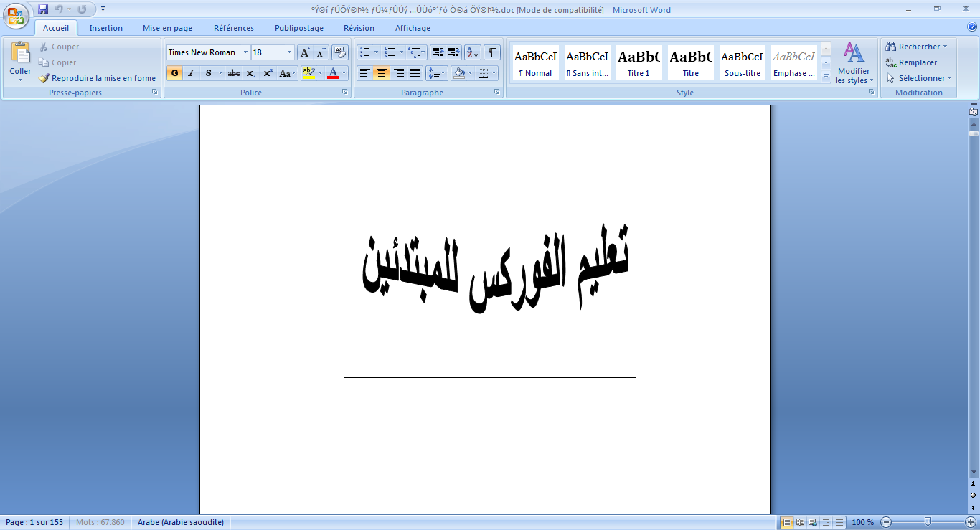The height and width of the screenshot is (530, 980).
Task: Open bullet list dropdown arrow
Action: [x=376, y=52]
